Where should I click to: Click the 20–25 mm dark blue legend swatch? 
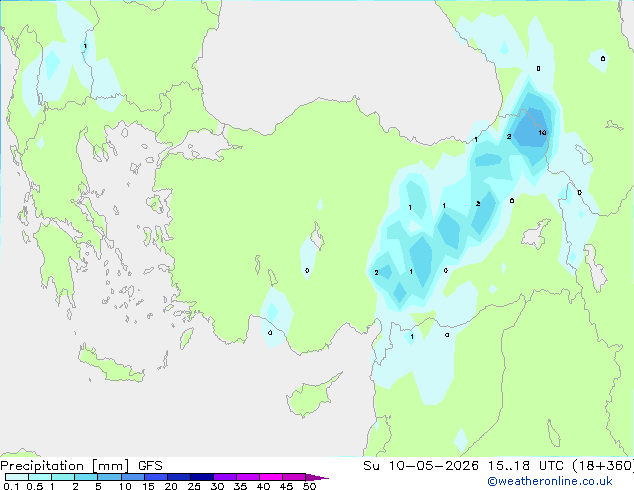tap(179, 477)
